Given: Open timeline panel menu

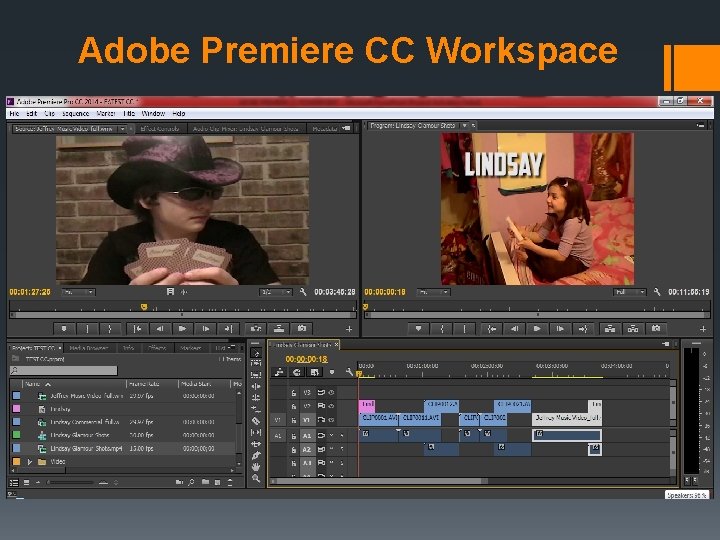Looking at the screenshot, I should [666, 344].
